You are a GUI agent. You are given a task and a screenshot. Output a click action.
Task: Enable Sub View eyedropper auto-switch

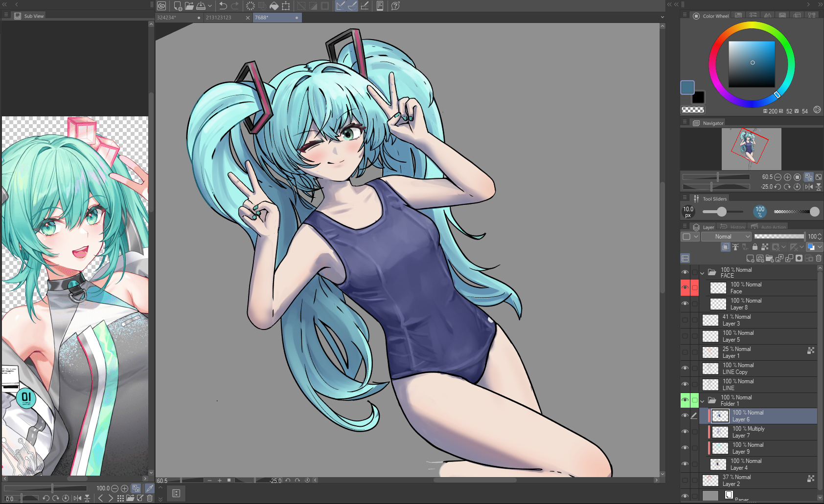[150, 488]
